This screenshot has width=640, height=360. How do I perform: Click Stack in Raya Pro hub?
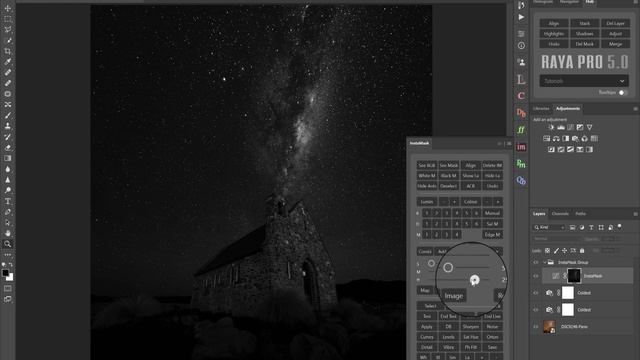pos(584,24)
